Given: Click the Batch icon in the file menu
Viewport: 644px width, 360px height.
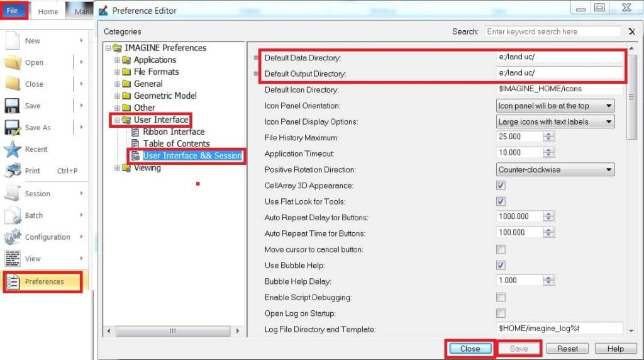Looking at the screenshot, I should pyautogui.click(x=13, y=215).
